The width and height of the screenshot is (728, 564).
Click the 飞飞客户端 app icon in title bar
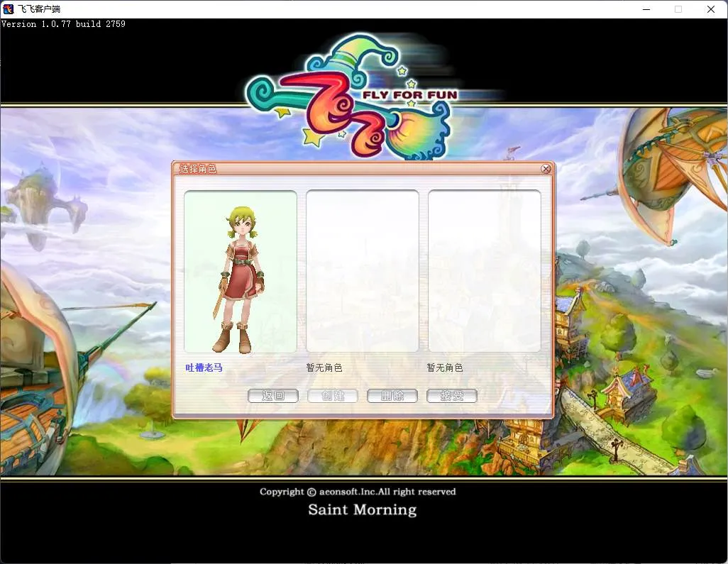point(9,9)
